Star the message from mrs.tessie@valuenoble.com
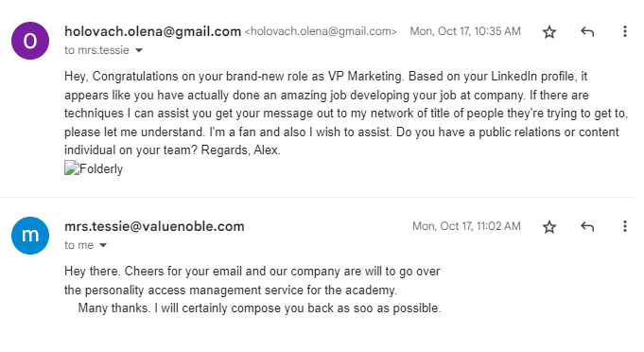The width and height of the screenshot is (644, 352). (x=549, y=227)
